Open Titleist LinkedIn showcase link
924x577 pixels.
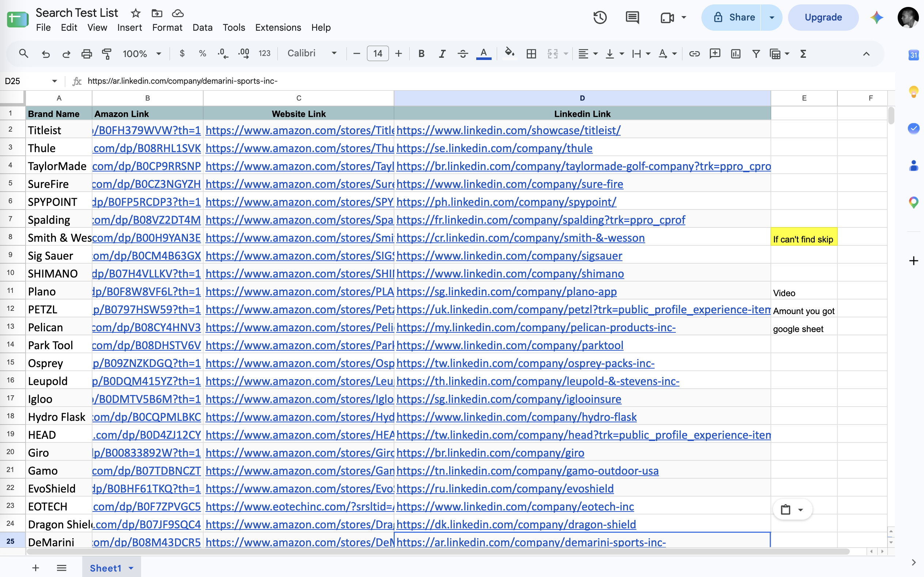coord(508,130)
